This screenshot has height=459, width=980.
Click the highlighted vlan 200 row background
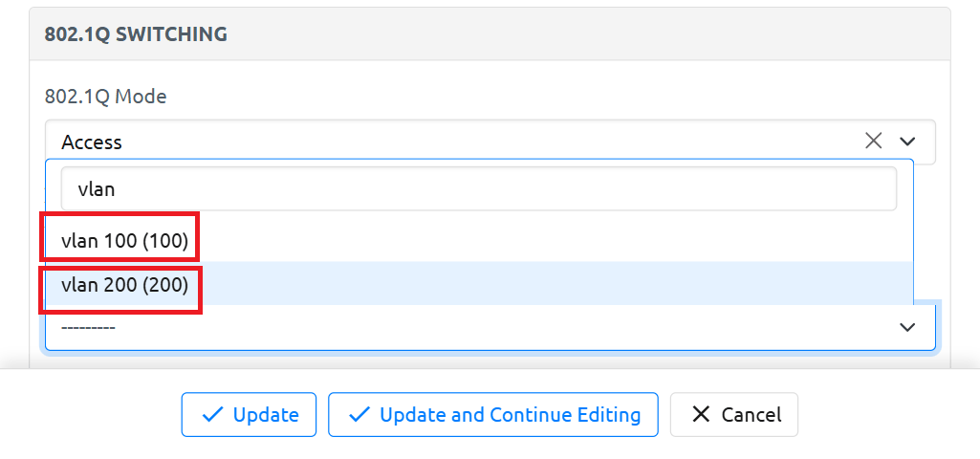[x=555, y=284]
